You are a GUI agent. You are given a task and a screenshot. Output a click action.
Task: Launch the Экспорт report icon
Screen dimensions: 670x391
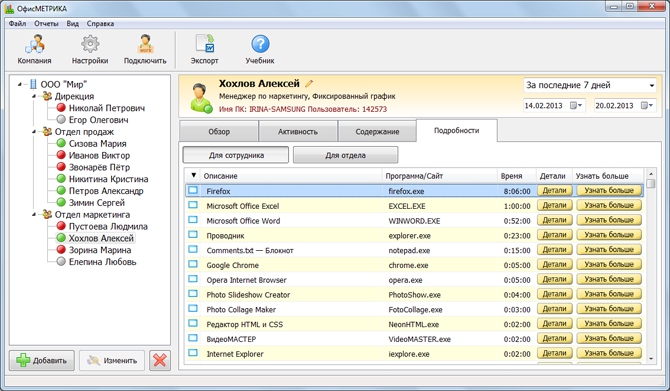click(x=205, y=44)
